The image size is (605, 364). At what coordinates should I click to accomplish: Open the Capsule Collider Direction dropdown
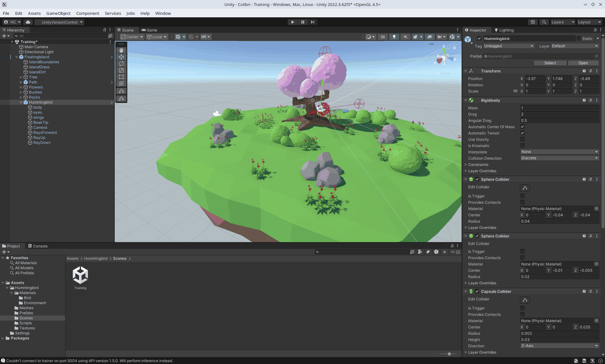point(560,346)
